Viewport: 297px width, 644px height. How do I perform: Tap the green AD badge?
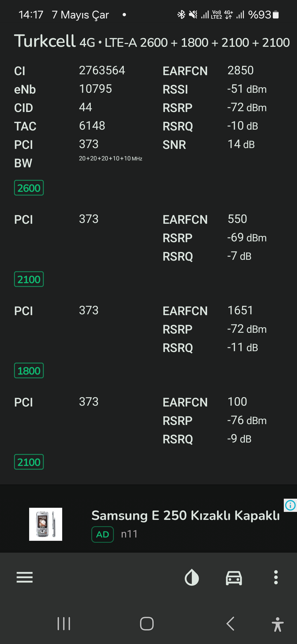(x=103, y=534)
